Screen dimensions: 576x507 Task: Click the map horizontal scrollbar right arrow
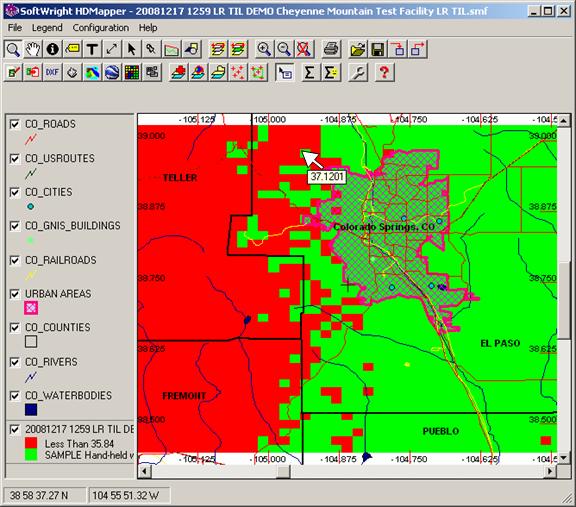(x=550, y=471)
